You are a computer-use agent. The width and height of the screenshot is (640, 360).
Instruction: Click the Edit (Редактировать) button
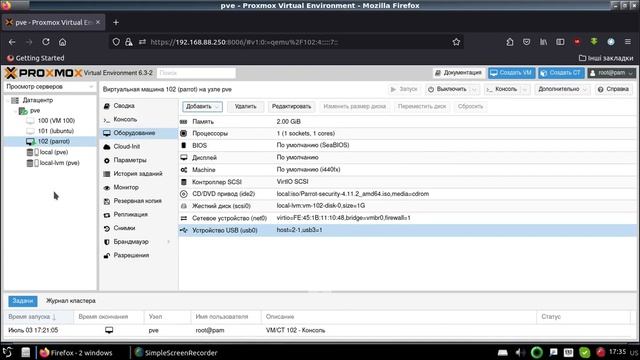point(291,107)
